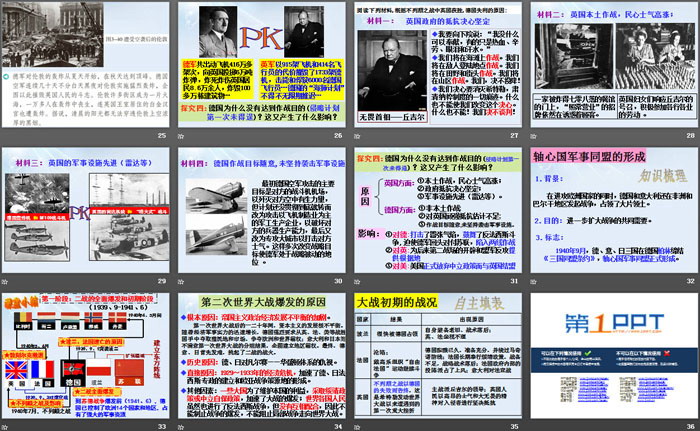The height and width of the screenshot is (431, 700).
Task: Open slide 32 titled 轴心国军事同盟的形成
Action: 614,210
